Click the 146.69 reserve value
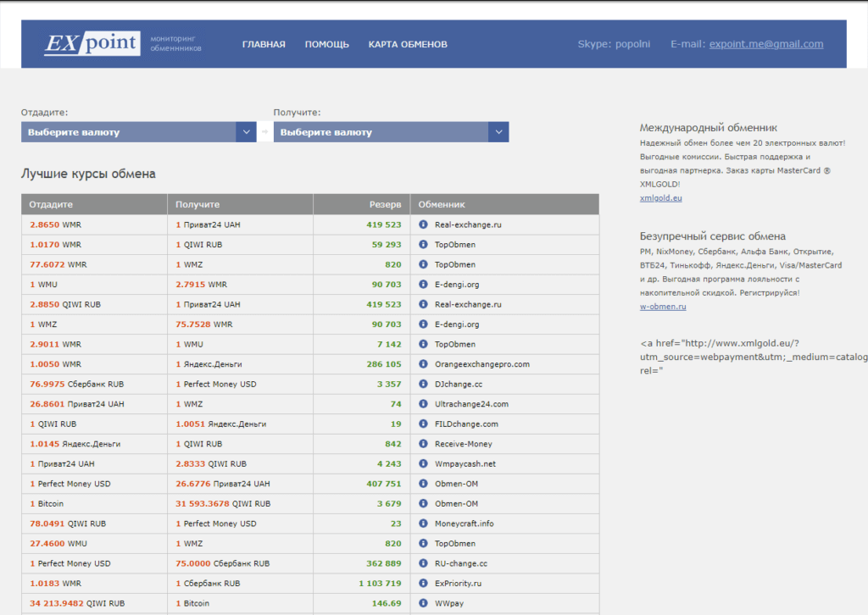The image size is (868, 615). click(387, 603)
